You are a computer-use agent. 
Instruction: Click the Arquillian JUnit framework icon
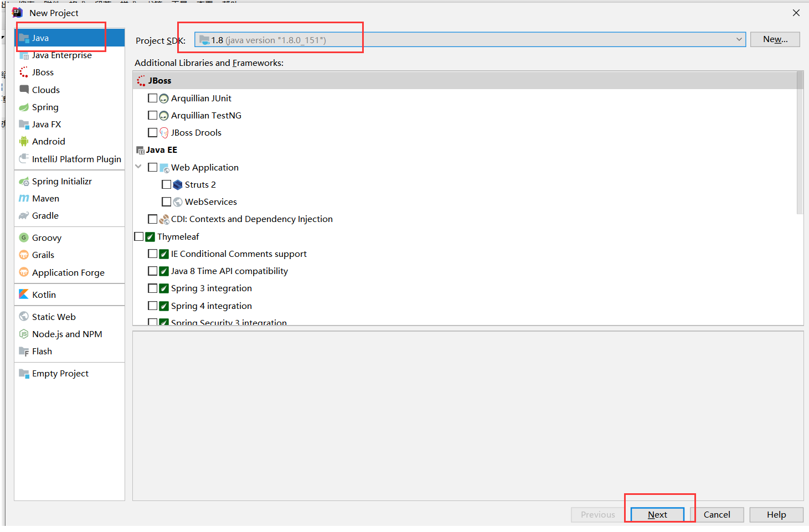tap(164, 99)
